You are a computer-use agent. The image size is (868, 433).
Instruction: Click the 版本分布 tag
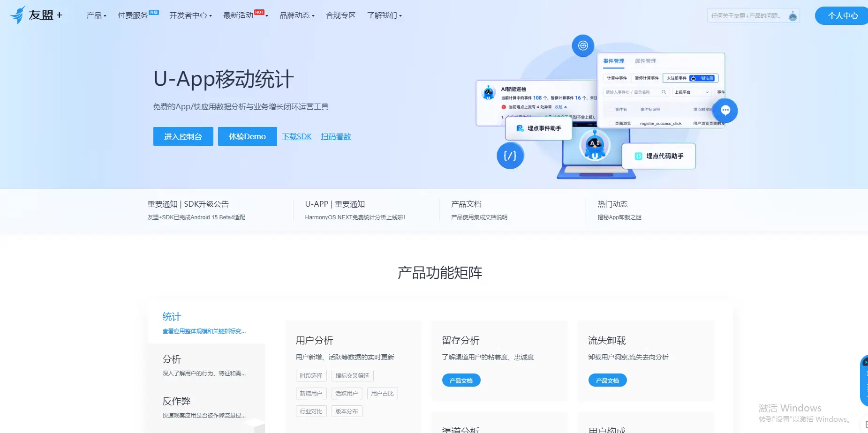347,411
